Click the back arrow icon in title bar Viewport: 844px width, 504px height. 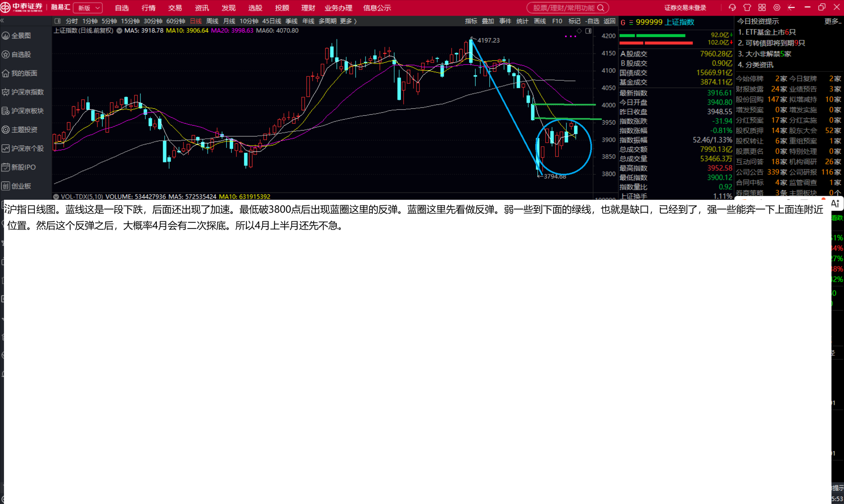point(791,8)
